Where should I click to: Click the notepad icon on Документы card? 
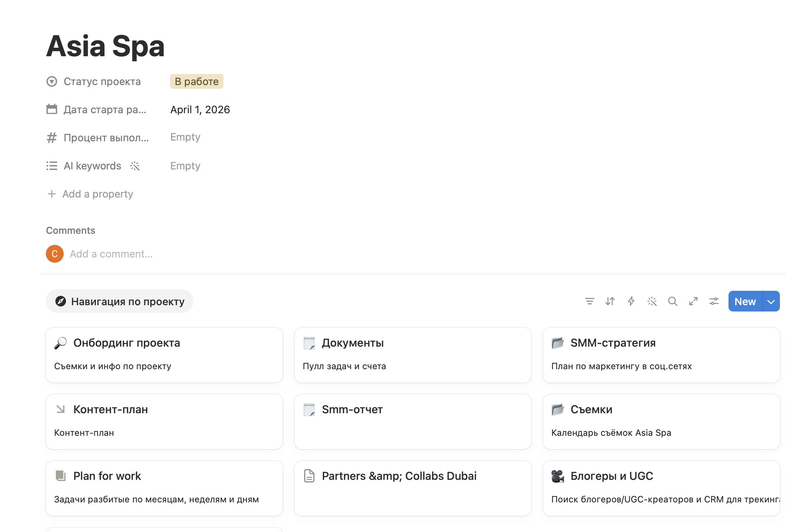[309, 343]
